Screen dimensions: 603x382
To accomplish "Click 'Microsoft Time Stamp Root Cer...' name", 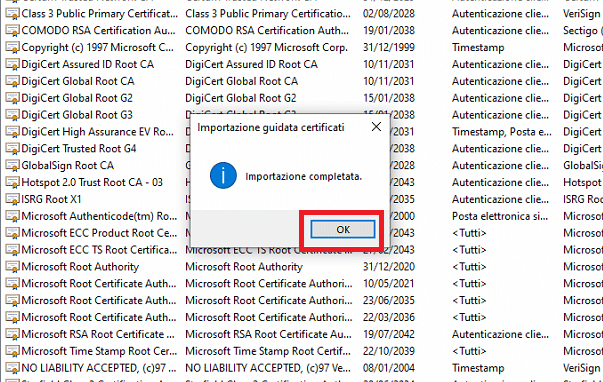I will 99,351.
